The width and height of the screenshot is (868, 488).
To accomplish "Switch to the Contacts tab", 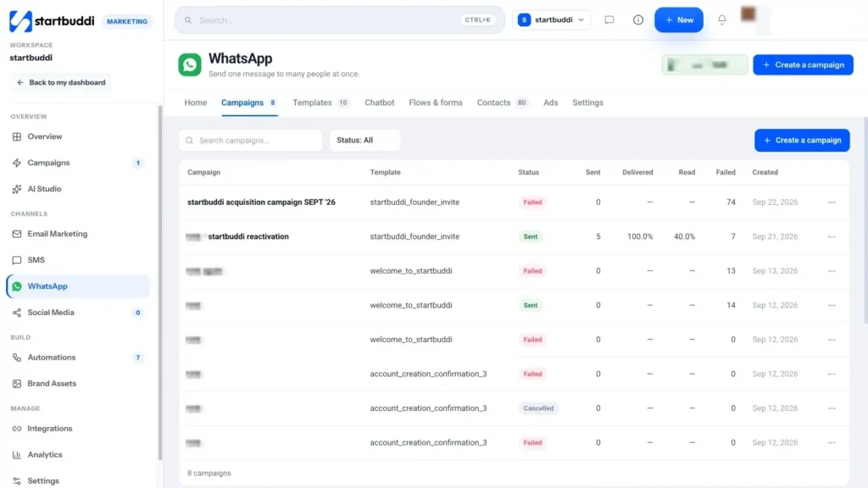I will (502, 103).
